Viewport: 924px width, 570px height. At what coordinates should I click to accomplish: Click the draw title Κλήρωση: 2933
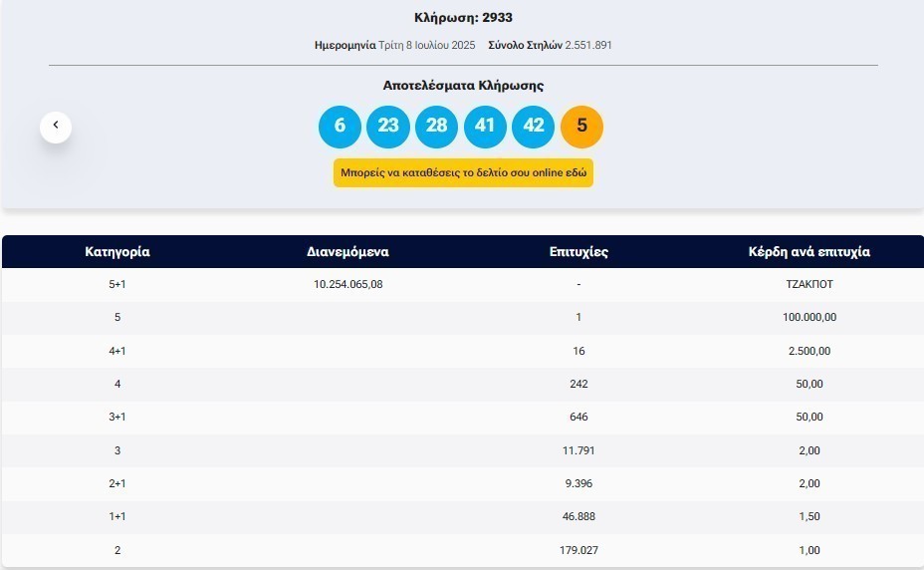coord(463,18)
